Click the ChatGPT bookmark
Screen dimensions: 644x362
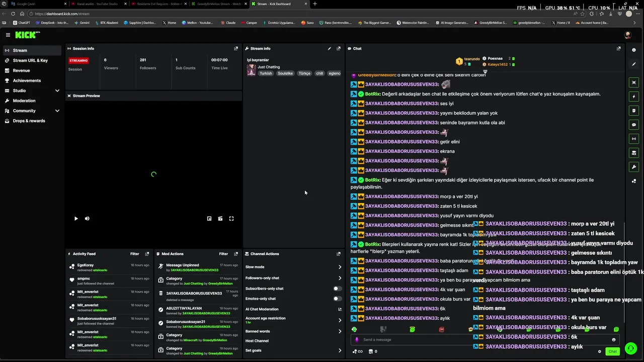[x=22, y=23]
